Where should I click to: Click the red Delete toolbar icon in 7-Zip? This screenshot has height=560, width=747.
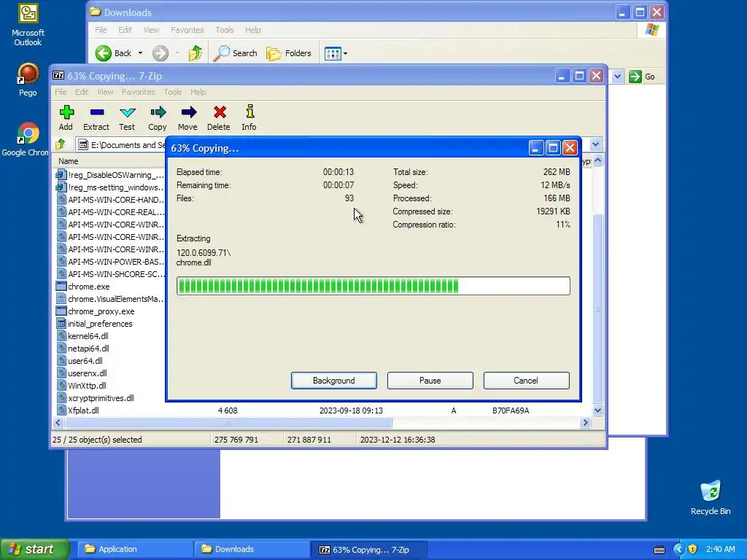click(x=219, y=117)
